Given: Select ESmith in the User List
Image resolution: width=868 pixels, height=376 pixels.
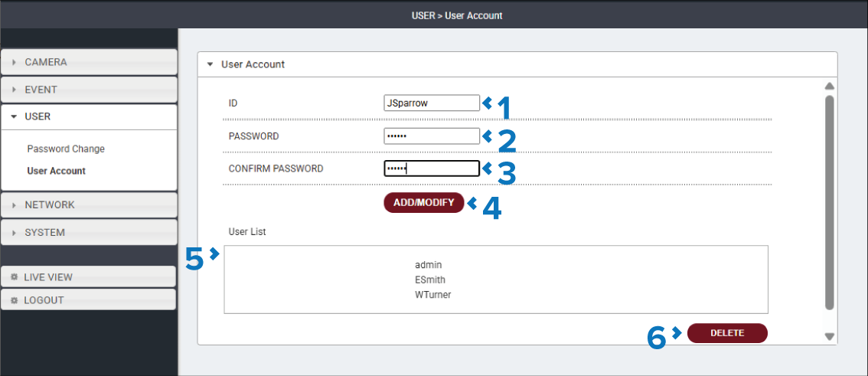Looking at the screenshot, I should tap(430, 280).
